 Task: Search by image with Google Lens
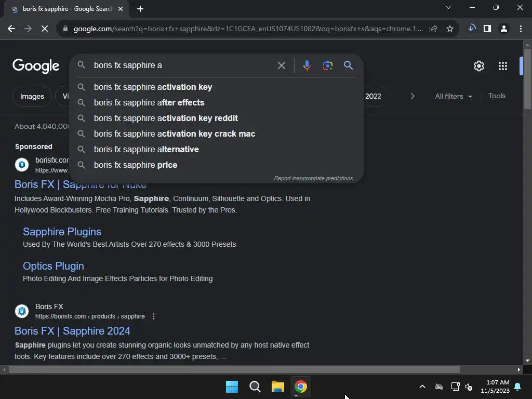[327, 65]
